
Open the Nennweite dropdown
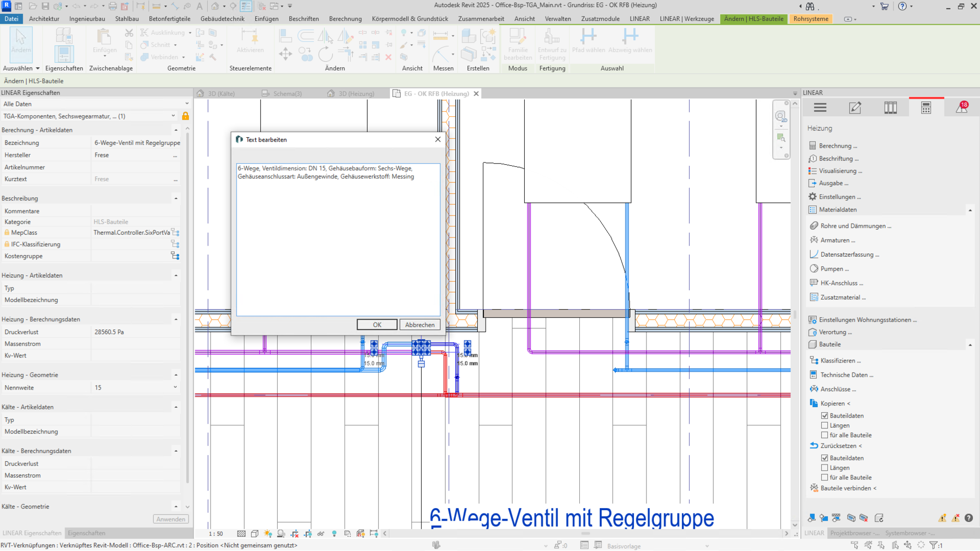point(175,387)
